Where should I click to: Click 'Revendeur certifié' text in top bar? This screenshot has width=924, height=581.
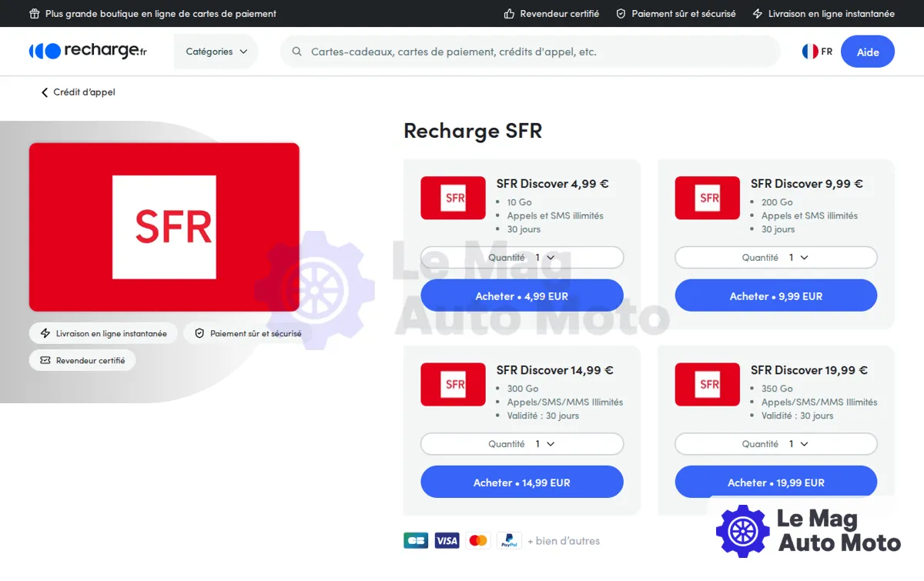click(x=560, y=14)
